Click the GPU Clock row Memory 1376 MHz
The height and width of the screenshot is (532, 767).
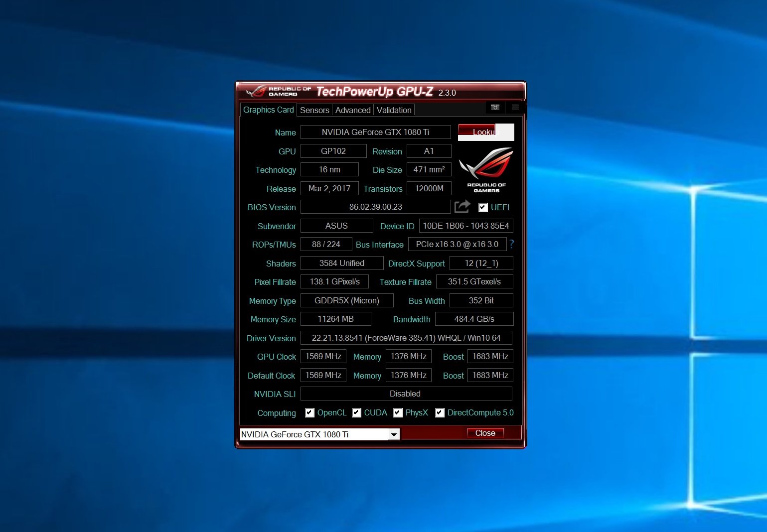[x=409, y=356]
